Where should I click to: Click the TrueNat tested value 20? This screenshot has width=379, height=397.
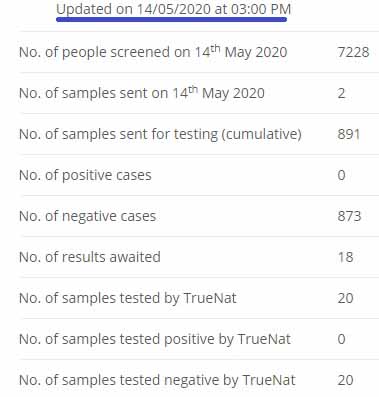[345, 298]
